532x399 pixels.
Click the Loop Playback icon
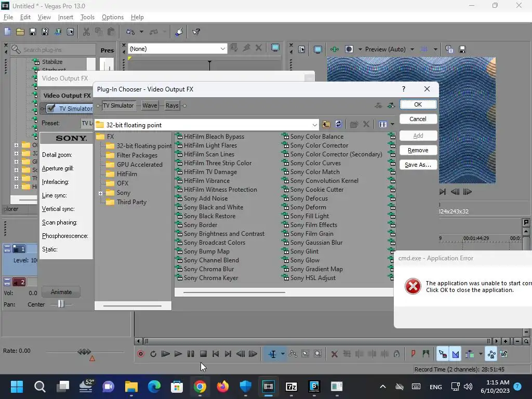tap(153, 354)
